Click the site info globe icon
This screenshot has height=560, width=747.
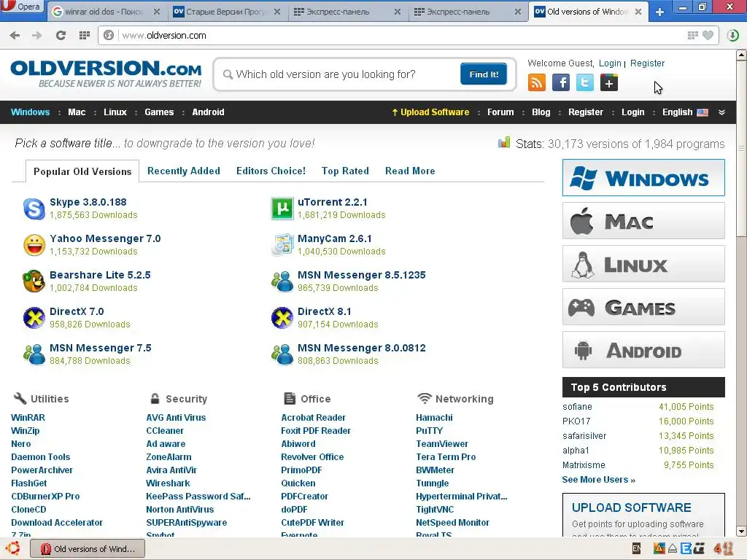pyautogui.click(x=109, y=35)
